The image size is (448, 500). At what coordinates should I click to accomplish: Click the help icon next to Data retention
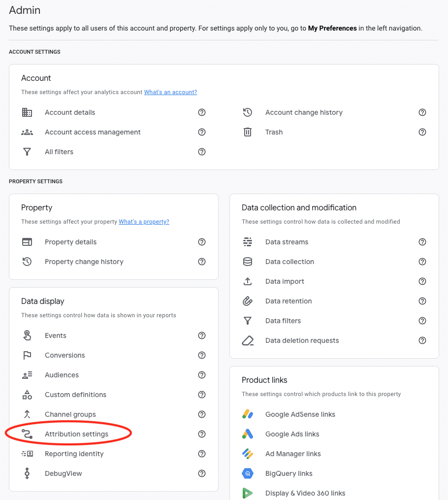422,301
